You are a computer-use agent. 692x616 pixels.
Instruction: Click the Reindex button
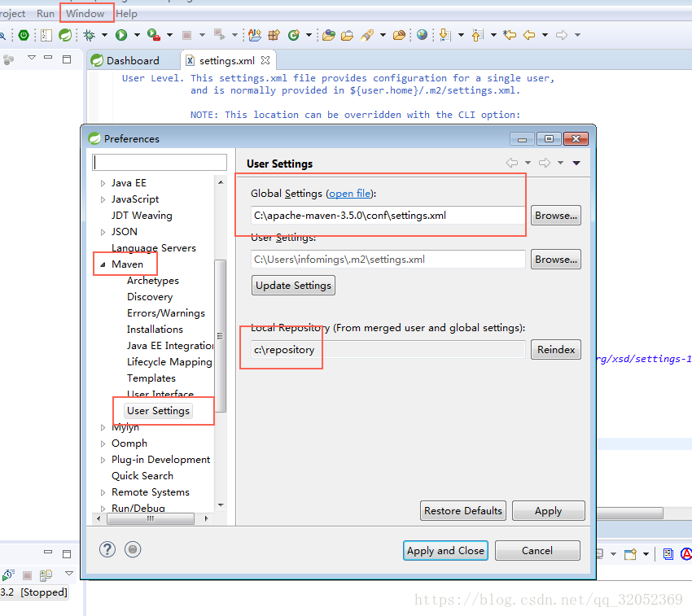pyautogui.click(x=555, y=349)
